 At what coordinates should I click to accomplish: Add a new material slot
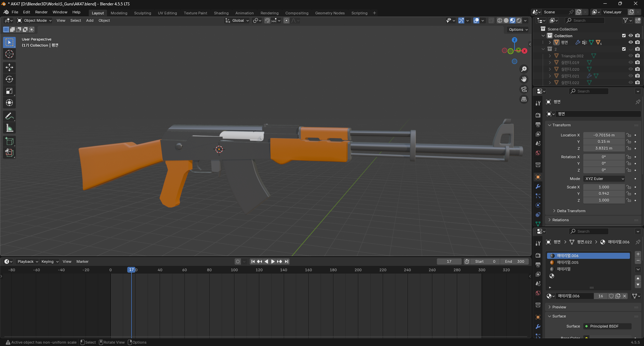(x=638, y=254)
